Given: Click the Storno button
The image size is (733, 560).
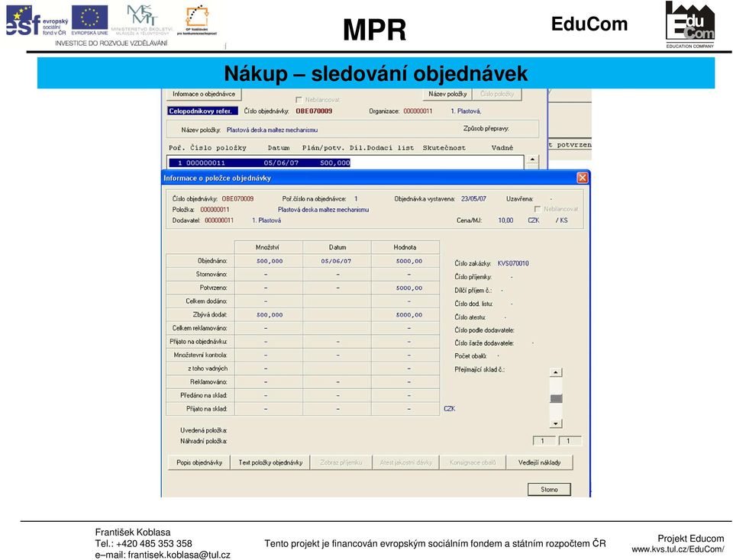Looking at the screenshot, I should point(549,490).
